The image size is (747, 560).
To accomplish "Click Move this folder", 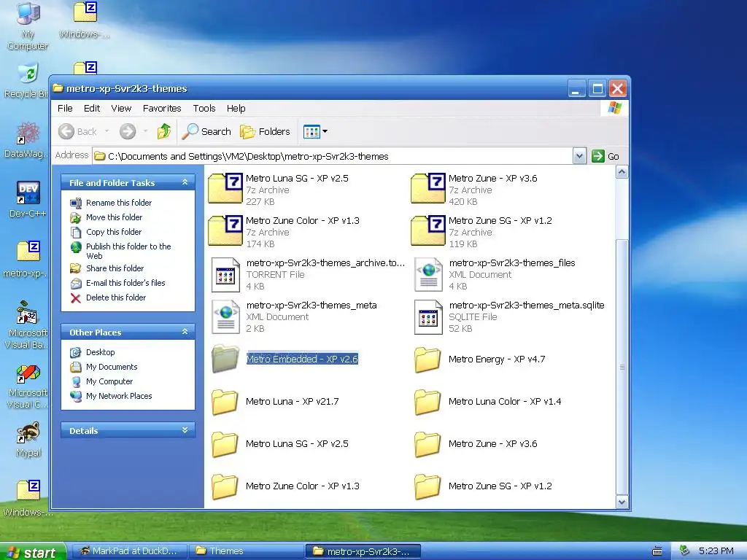I will click(x=115, y=217).
